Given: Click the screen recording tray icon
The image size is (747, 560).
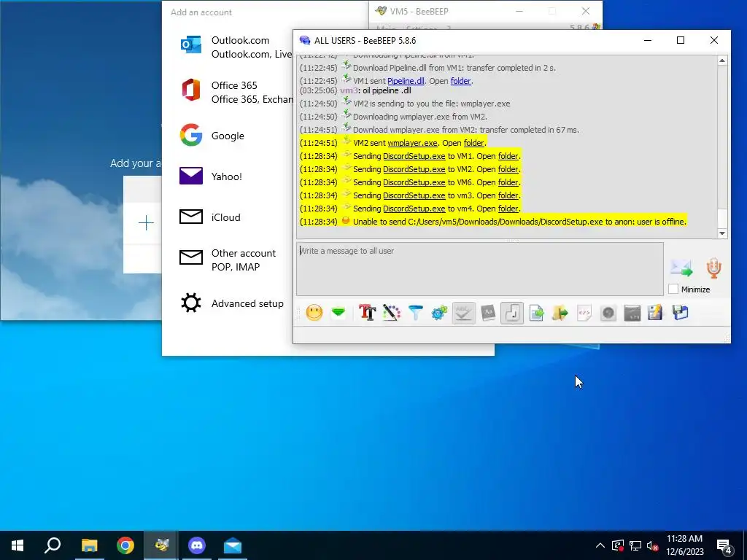Looking at the screenshot, I should click(618, 545).
